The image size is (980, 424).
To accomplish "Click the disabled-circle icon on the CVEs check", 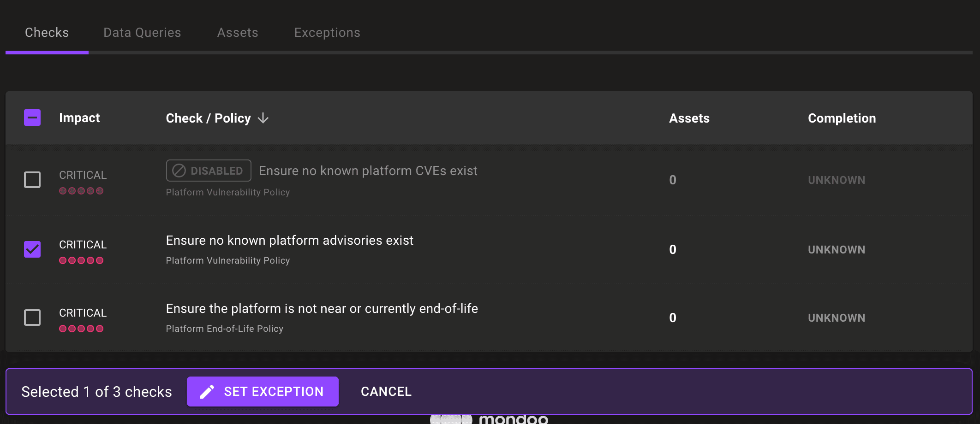I will click(179, 171).
